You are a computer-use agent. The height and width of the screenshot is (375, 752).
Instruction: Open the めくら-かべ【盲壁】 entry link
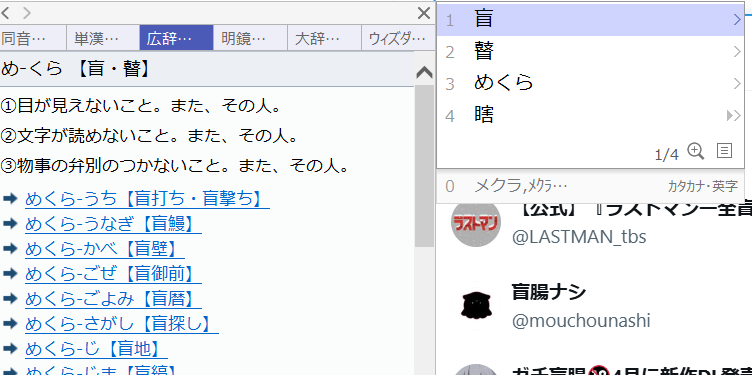tap(105, 249)
